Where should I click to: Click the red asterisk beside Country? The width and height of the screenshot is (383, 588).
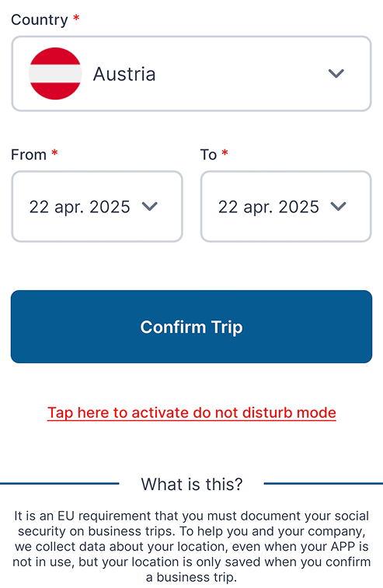point(76,18)
